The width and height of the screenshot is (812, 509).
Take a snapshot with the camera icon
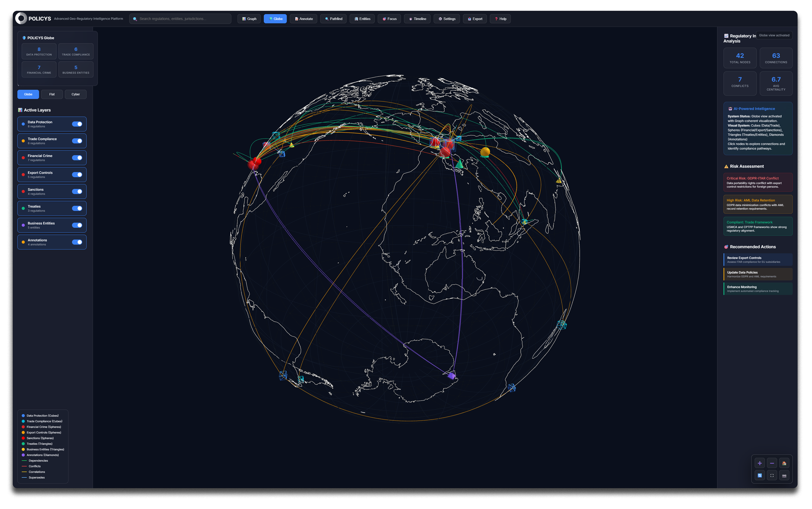point(784,475)
